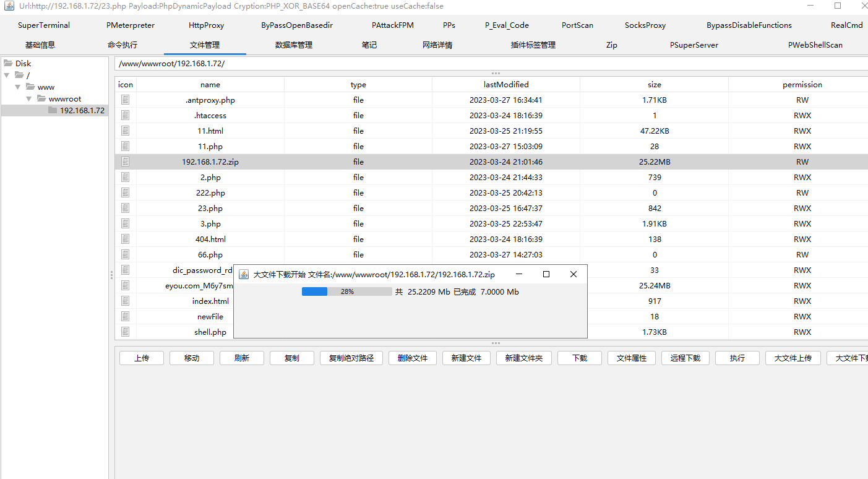This screenshot has height=479, width=868.
Task: Select the dic_password_rd file name
Action: (x=203, y=270)
